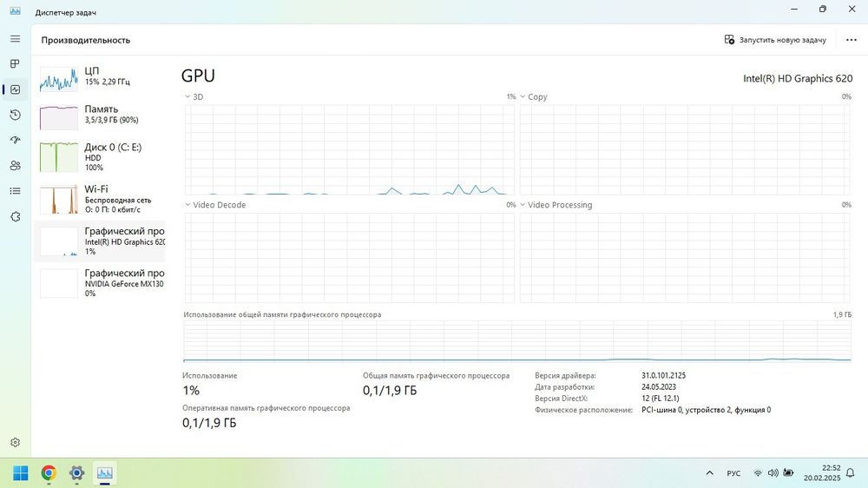Select the Performance page icon
Screen dimensions: 868x488
(15, 89)
